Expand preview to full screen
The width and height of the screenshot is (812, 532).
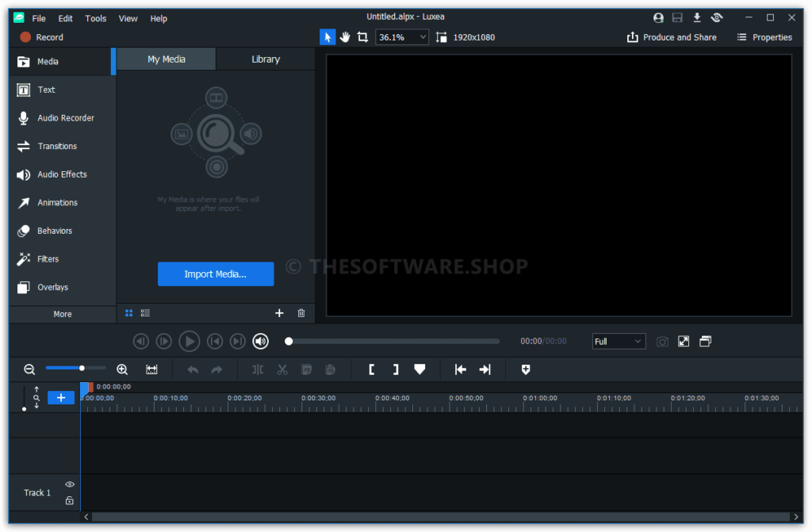click(x=684, y=342)
